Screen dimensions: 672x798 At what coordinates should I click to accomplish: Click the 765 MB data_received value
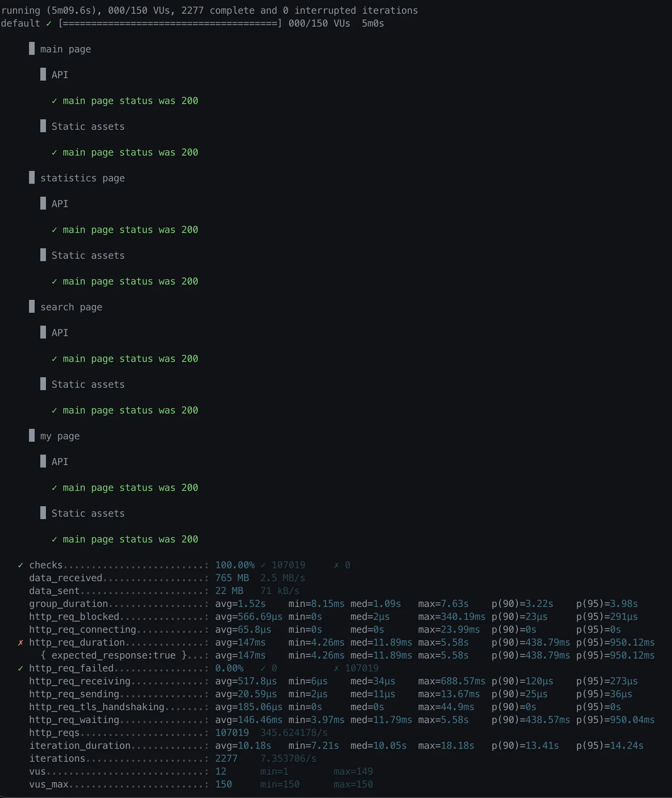[232, 578]
